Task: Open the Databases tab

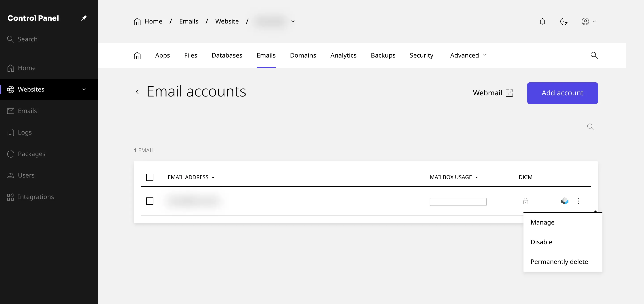Action: [x=227, y=55]
